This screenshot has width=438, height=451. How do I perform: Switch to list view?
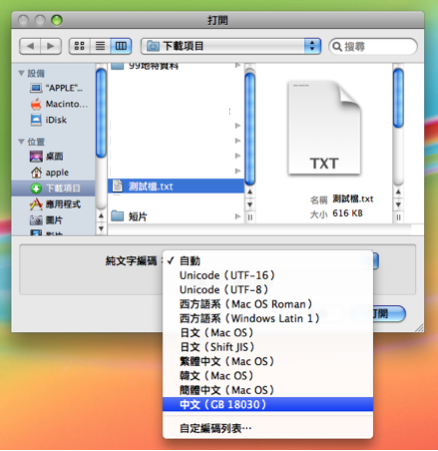click(x=100, y=46)
